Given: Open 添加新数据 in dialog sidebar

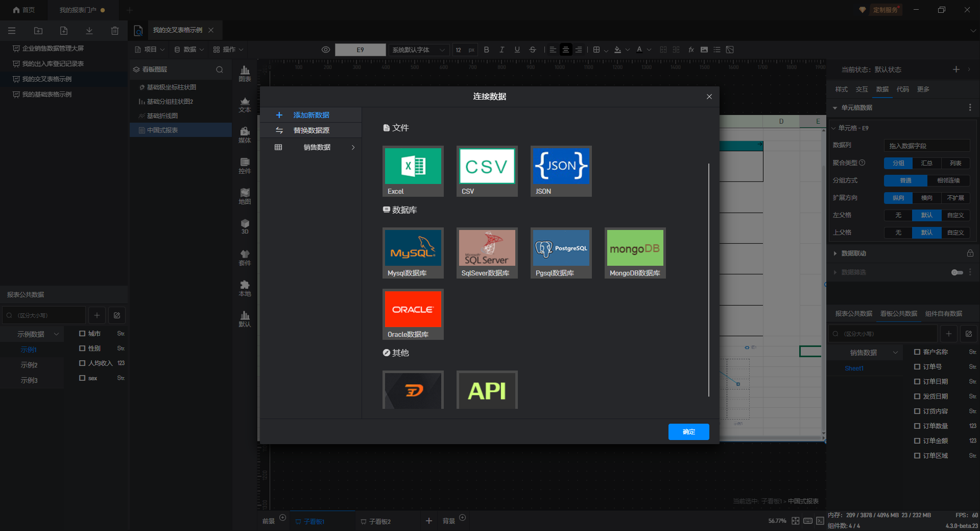Looking at the screenshot, I should pos(311,115).
